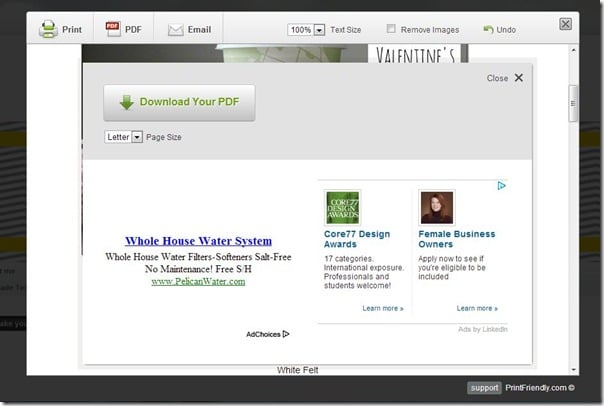The height and width of the screenshot is (406, 604).
Task: Click the envelope Email icon
Action: pyautogui.click(x=176, y=30)
